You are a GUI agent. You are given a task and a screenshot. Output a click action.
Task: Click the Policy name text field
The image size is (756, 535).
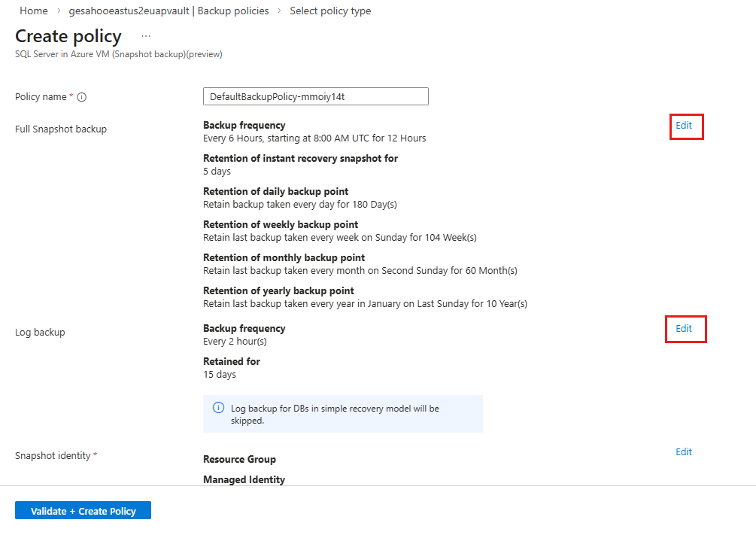pos(316,96)
